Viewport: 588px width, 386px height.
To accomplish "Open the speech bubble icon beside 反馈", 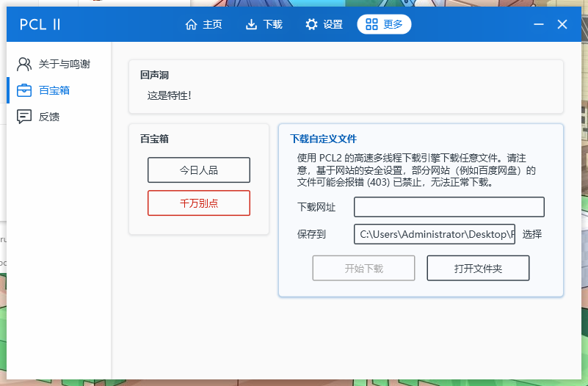I will click(24, 117).
